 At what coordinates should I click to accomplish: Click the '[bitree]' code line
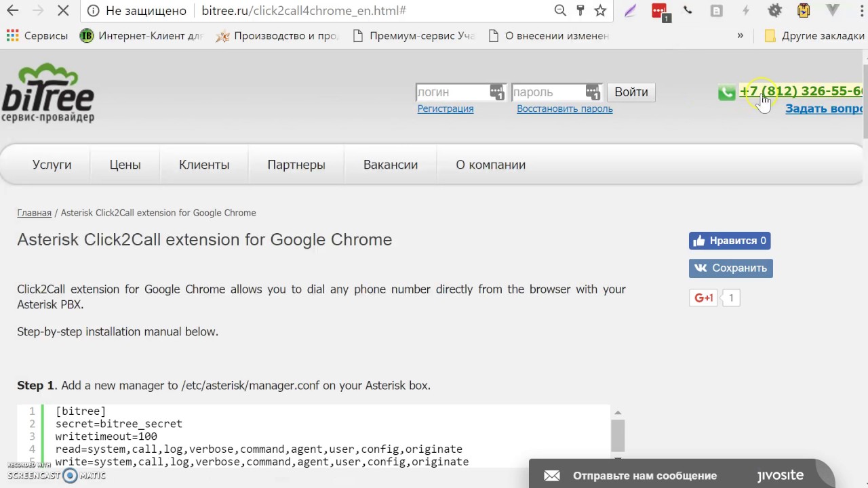point(81,411)
